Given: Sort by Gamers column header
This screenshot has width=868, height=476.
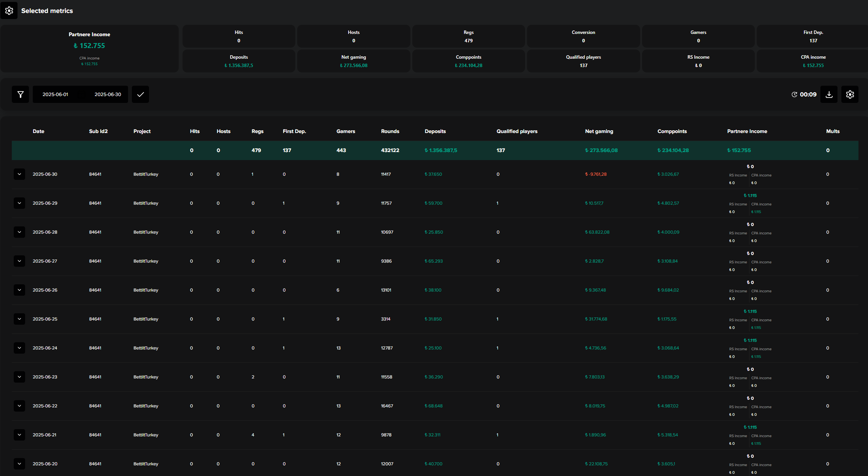Looking at the screenshot, I should tap(346, 131).
